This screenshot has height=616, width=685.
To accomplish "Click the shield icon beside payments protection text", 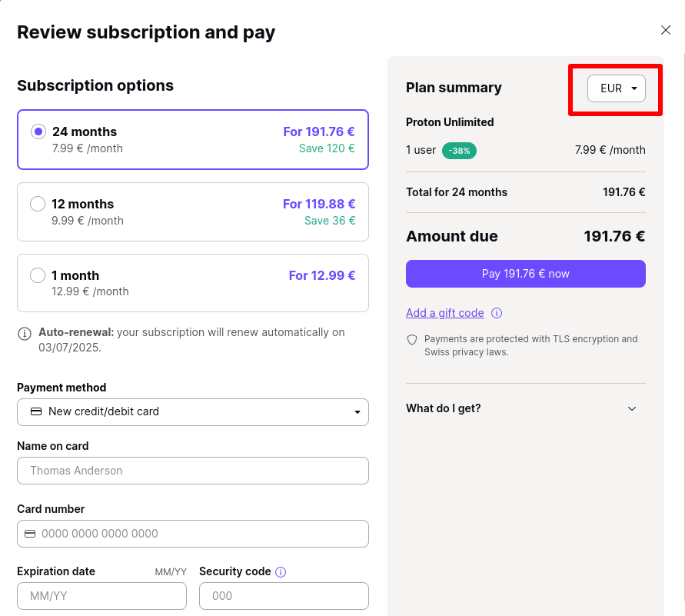I will [412, 340].
